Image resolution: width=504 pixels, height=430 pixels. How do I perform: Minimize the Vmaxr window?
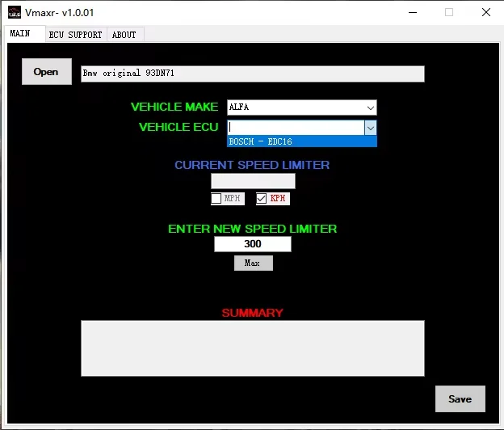[x=412, y=12]
